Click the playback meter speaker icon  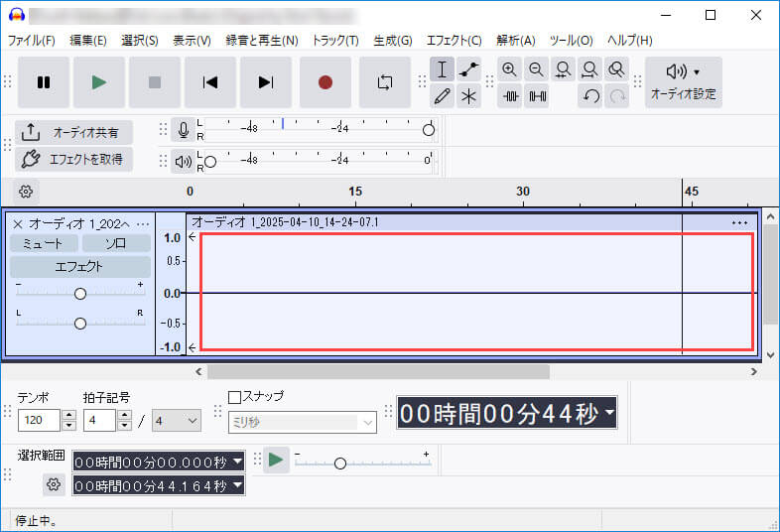click(x=183, y=161)
